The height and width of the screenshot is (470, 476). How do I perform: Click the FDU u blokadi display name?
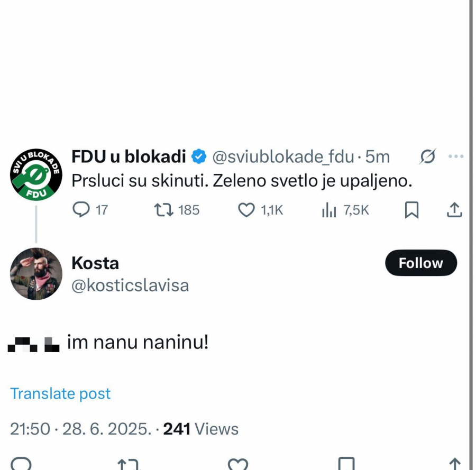click(129, 156)
